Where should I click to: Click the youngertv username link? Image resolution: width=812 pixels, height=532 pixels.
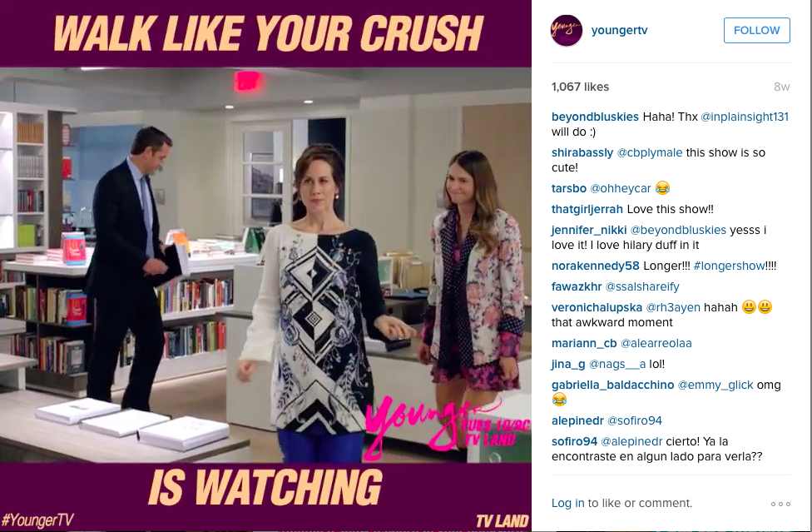coord(619,30)
